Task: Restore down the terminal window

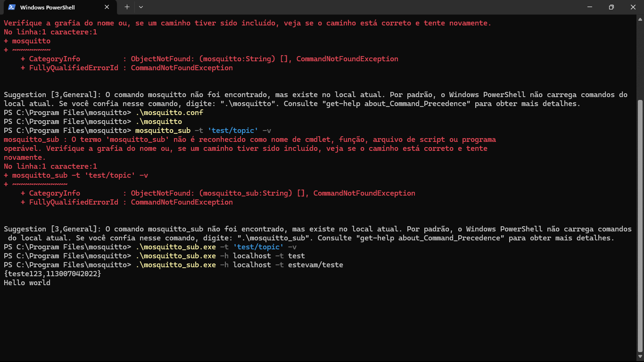Action: coord(611,7)
